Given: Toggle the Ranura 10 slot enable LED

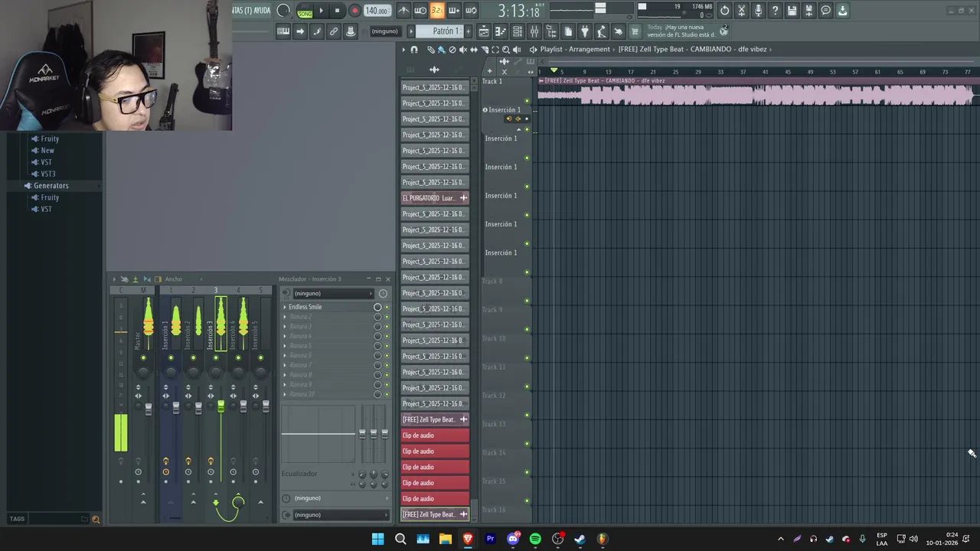Looking at the screenshot, I should pyautogui.click(x=387, y=394).
